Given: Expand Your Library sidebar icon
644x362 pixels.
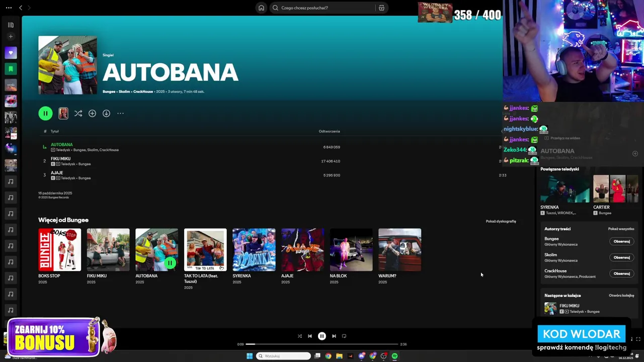Looking at the screenshot, I should coord(11,25).
